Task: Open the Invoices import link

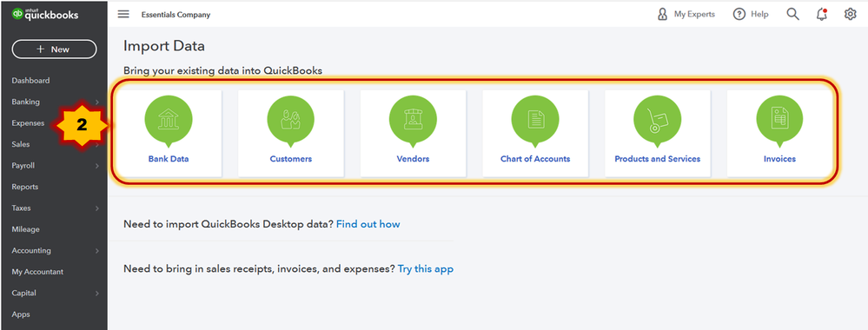Action: click(x=779, y=159)
